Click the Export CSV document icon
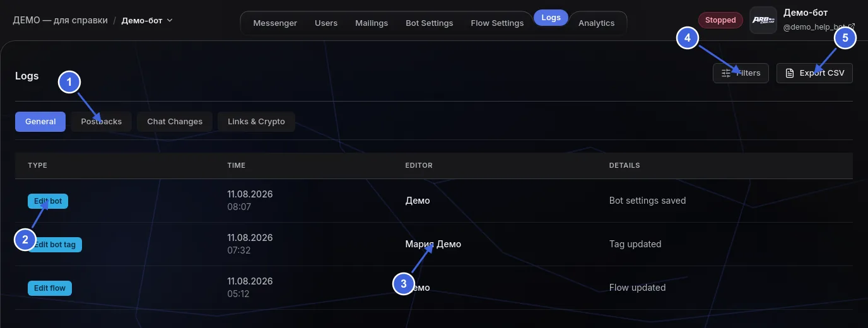868x328 pixels. (x=789, y=73)
